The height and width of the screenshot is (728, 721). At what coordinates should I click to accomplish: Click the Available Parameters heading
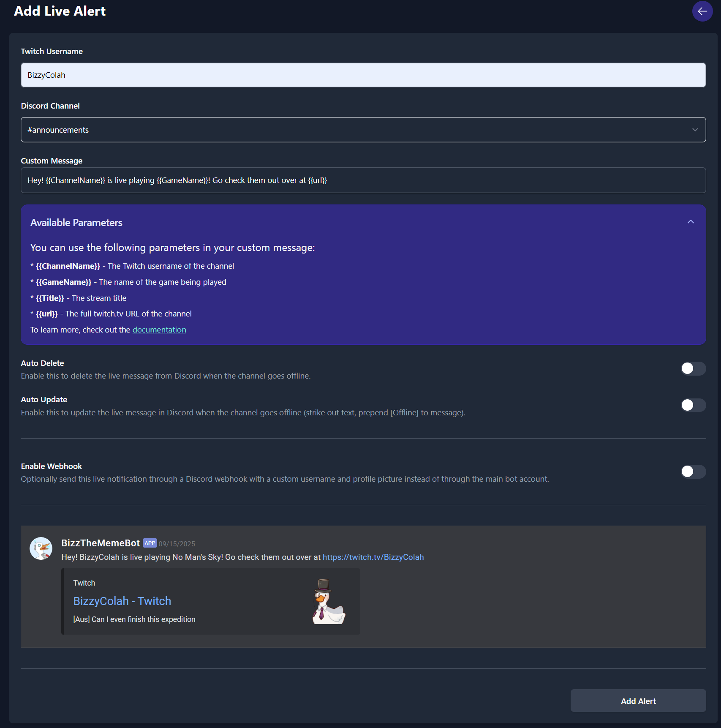click(x=76, y=223)
